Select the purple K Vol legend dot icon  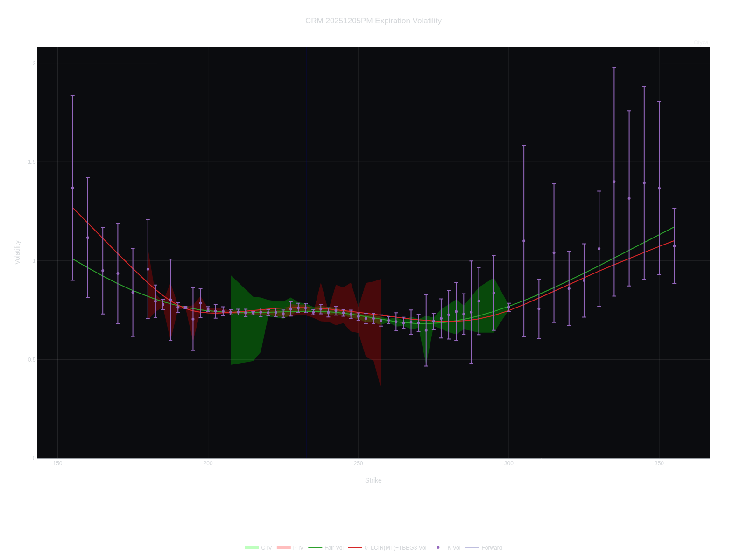coord(437,547)
